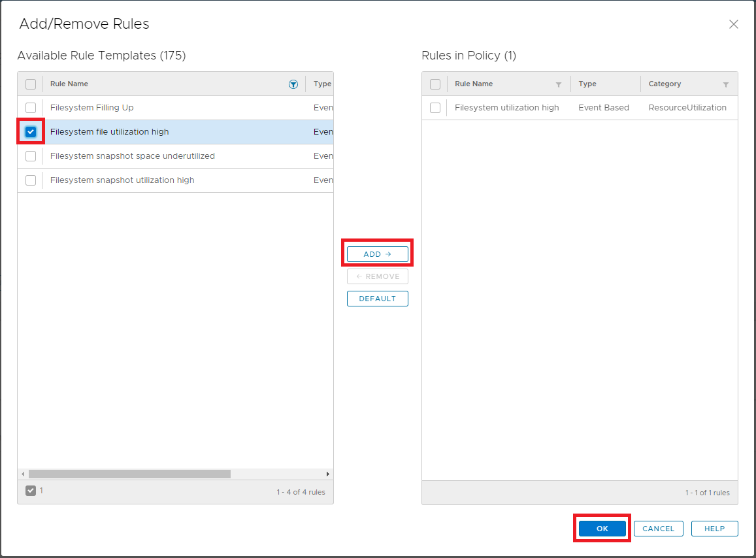Select all rows using the header checkbox
This screenshot has height=558, width=756.
[30, 84]
